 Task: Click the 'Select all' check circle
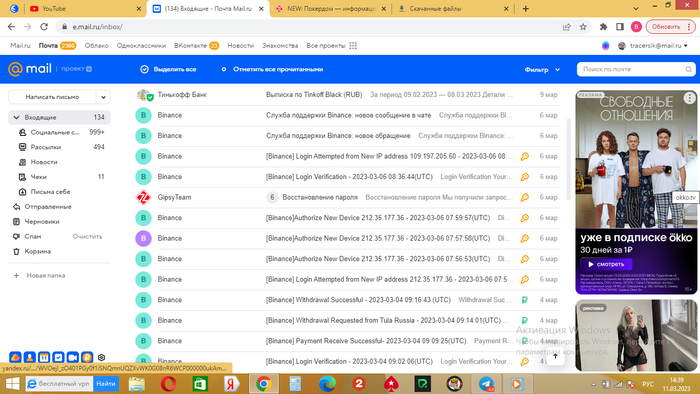[144, 69]
